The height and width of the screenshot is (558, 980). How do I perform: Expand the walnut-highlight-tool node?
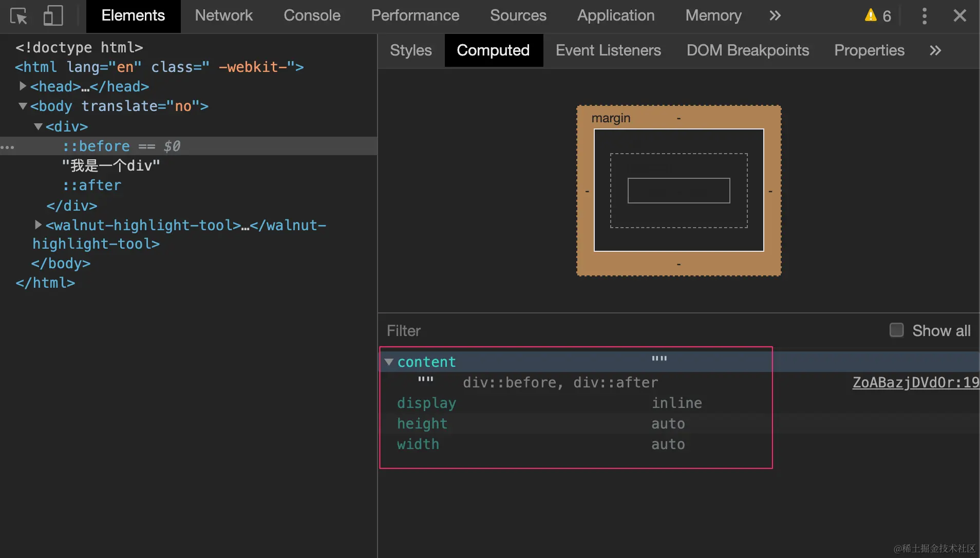point(38,225)
